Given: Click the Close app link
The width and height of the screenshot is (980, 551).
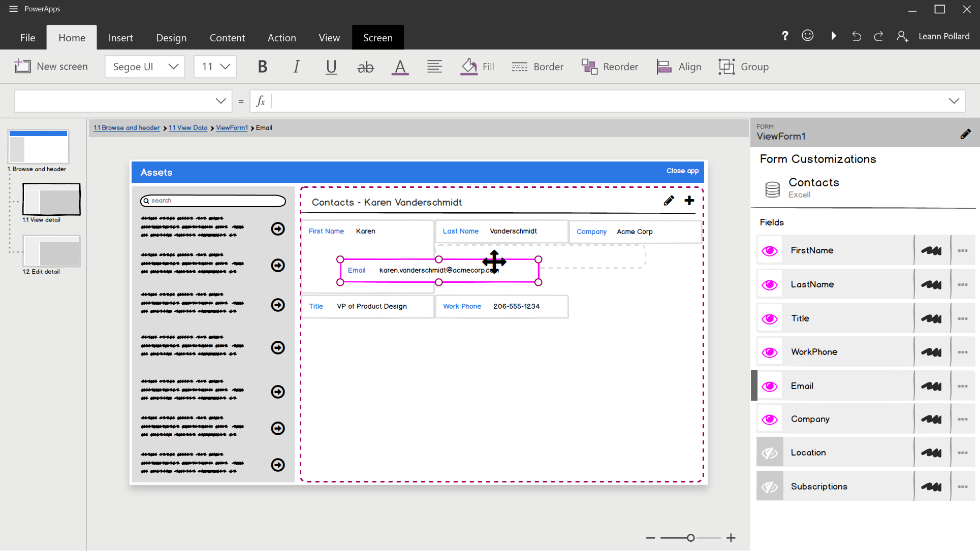Looking at the screenshot, I should tap(682, 171).
